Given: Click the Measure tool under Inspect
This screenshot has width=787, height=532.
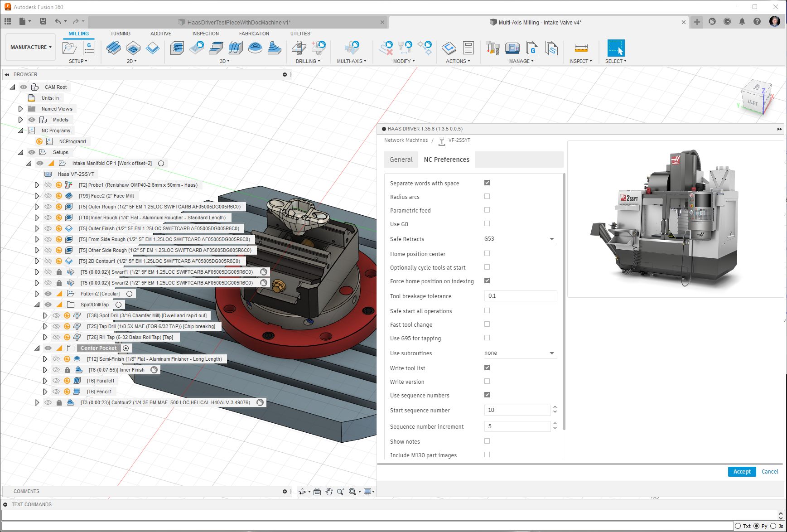Looking at the screenshot, I should pyautogui.click(x=581, y=48).
